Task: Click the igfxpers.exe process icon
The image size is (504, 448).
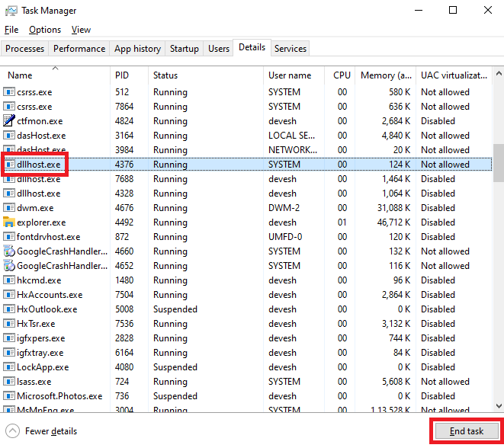Action: (x=9, y=338)
